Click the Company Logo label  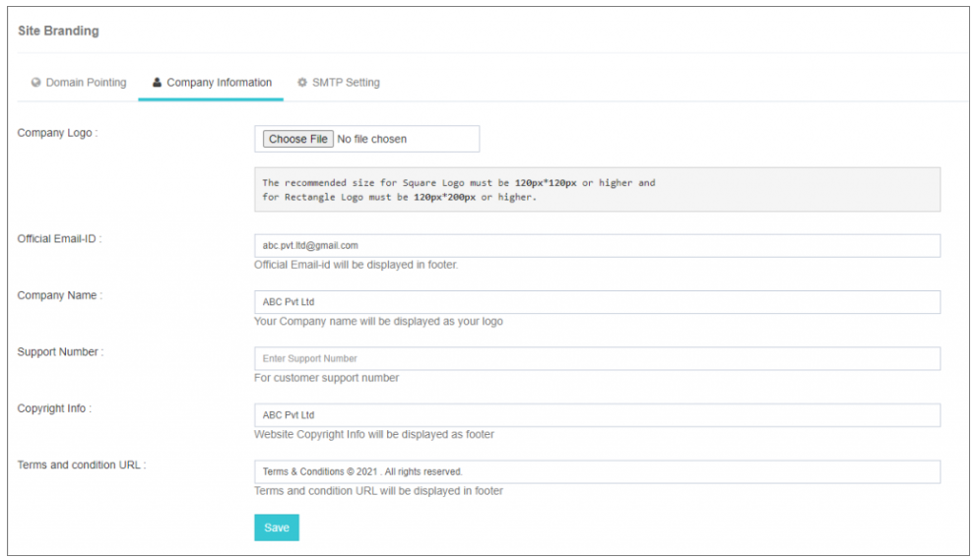(x=57, y=133)
